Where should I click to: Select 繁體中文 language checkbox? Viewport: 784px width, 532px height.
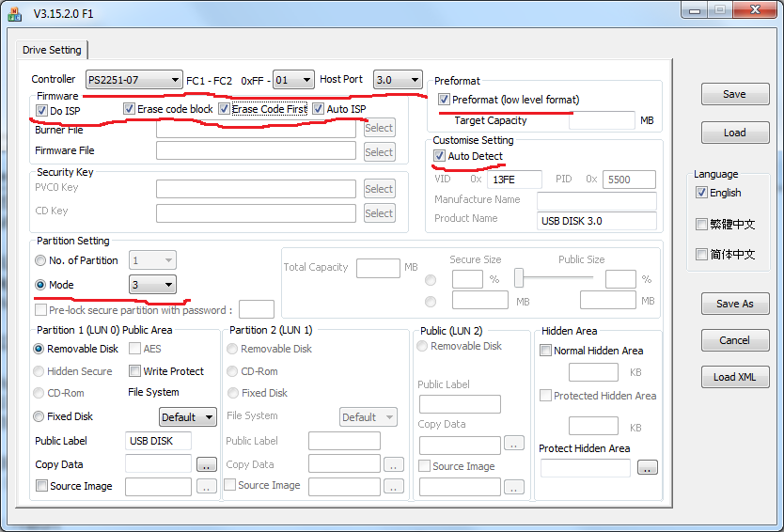(x=701, y=224)
